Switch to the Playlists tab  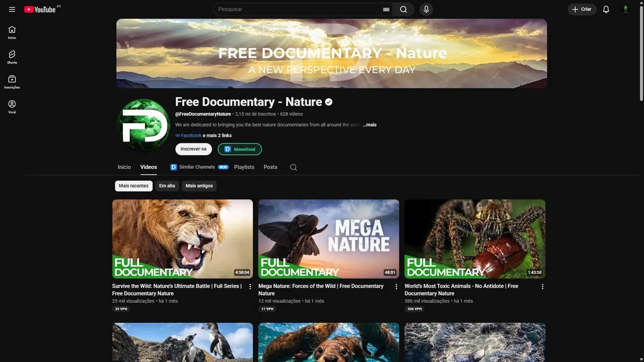coord(244,167)
